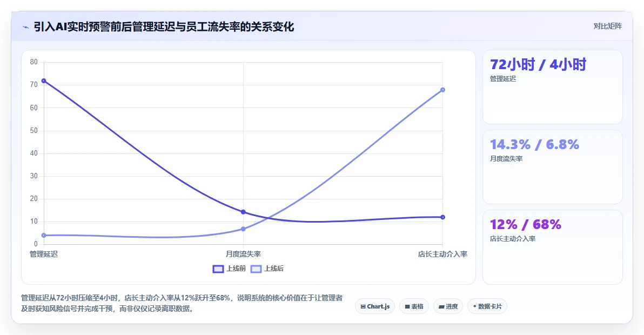Click the 上线后 data point at 月度流失率
644x335 pixels.
pyautogui.click(x=243, y=229)
